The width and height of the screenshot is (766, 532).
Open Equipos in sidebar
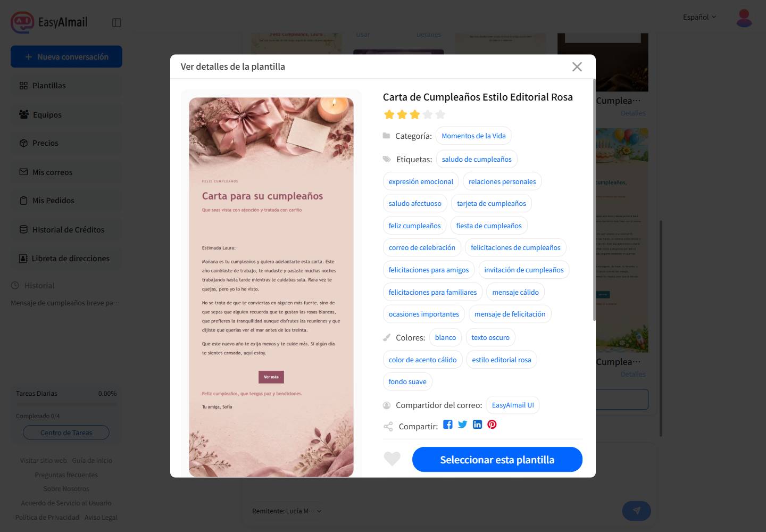[x=66, y=114]
